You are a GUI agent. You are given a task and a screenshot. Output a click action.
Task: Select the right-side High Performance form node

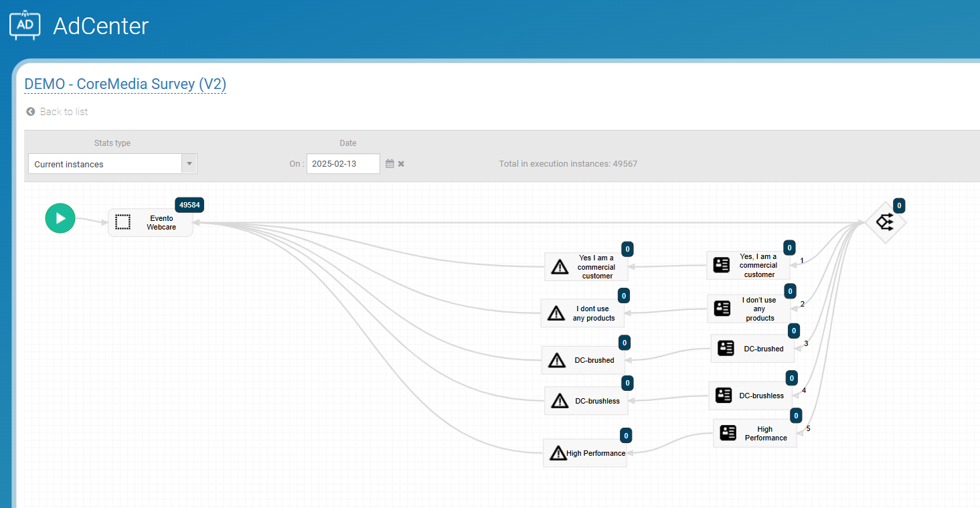[754, 433]
